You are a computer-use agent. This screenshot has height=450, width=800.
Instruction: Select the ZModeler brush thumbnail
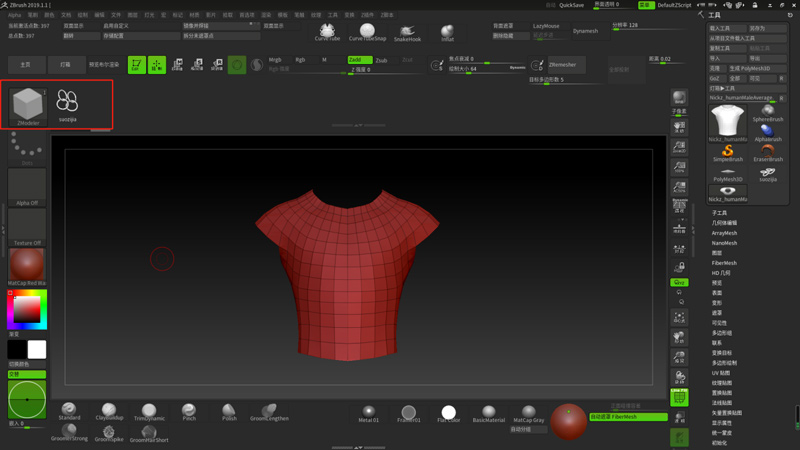28,104
